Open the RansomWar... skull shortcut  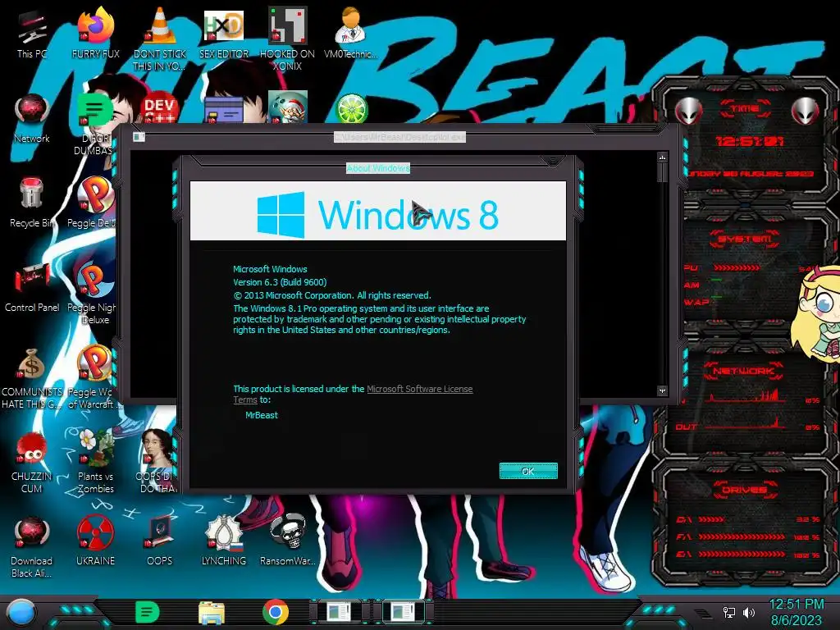[287, 540]
